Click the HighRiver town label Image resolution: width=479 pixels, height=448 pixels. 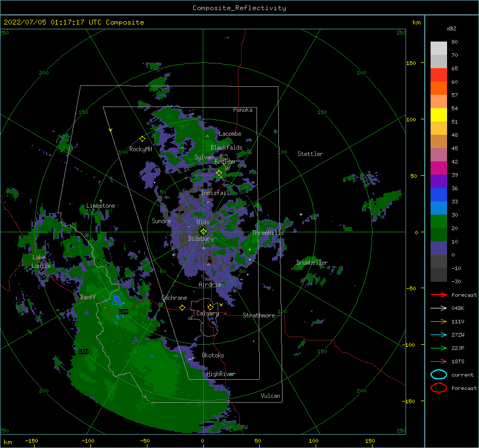[220, 374]
